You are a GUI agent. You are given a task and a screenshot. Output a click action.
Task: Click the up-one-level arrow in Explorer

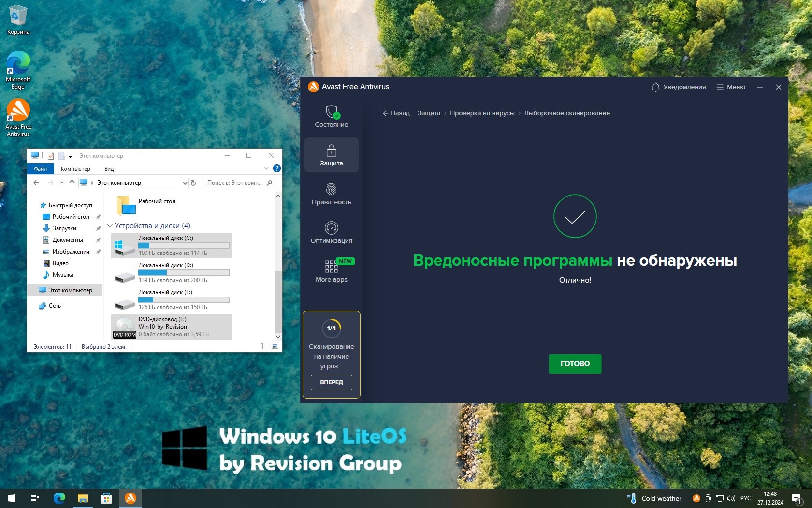tap(72, 183)
